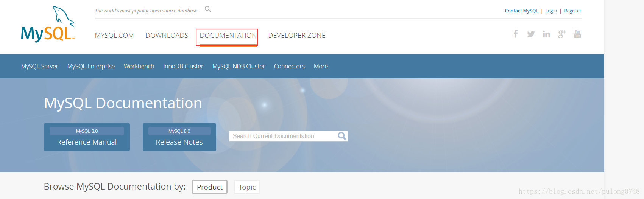Open the DEVELOPER ZONE section
Screen dimensions: 644x199
pyautogui.click(x=297, y=36)
